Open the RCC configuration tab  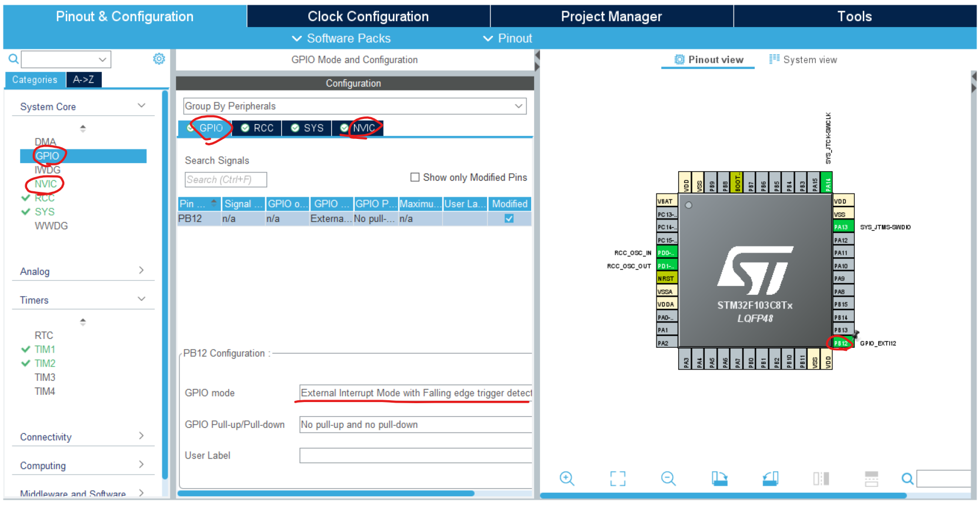pos(257,128)
